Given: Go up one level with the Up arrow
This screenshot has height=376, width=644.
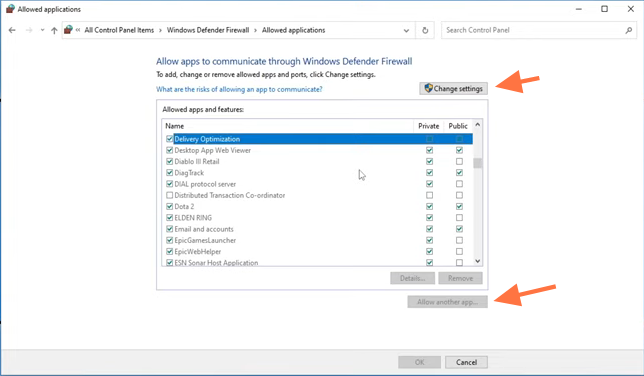Looking at the screenshot, I should point(54,30).
